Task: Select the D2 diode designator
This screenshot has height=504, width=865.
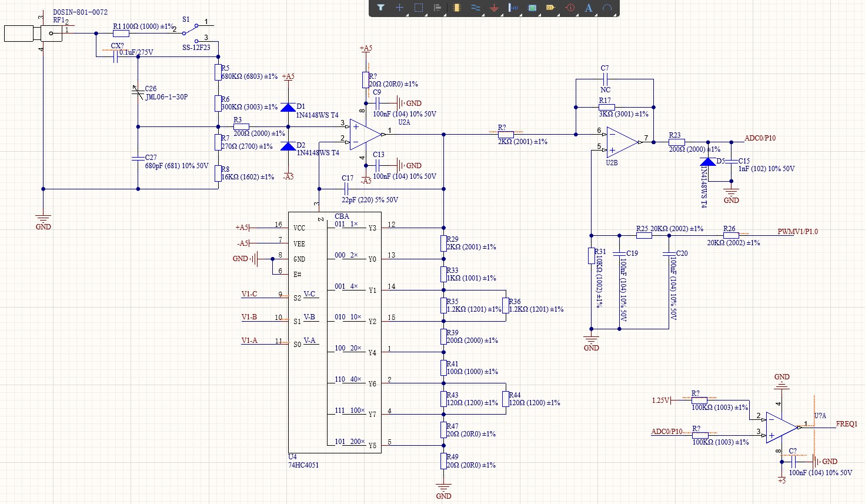Action: [300, 145]
